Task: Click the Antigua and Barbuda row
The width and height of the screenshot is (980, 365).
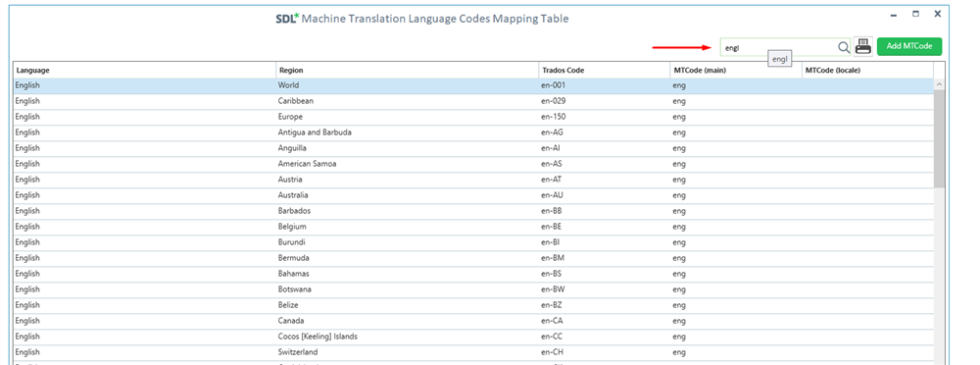Action: (x=473, y=132)
